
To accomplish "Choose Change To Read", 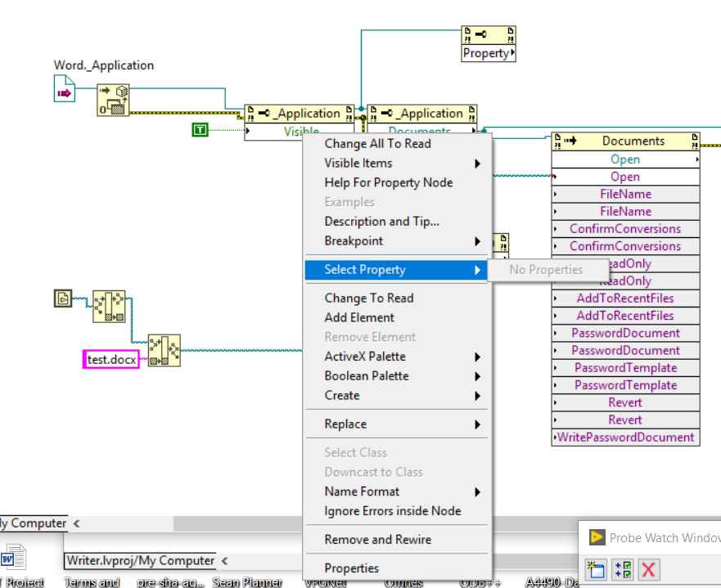I will tap(397, 298).
